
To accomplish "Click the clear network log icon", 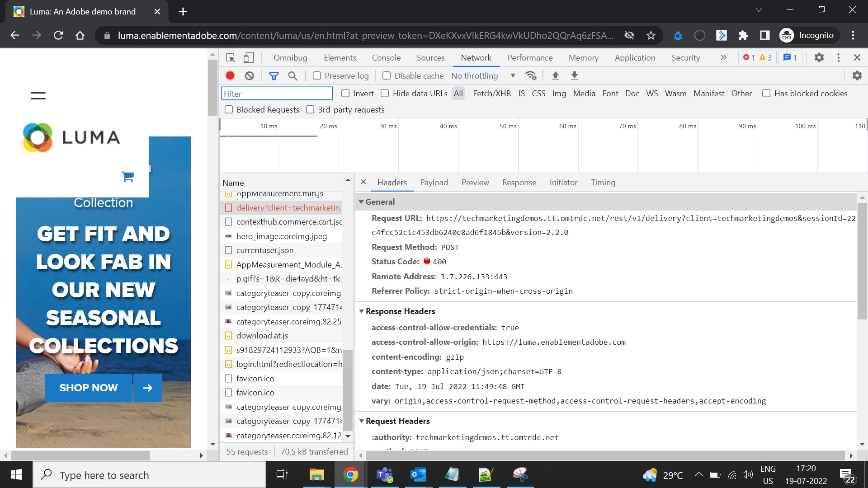I will point(249,76).
